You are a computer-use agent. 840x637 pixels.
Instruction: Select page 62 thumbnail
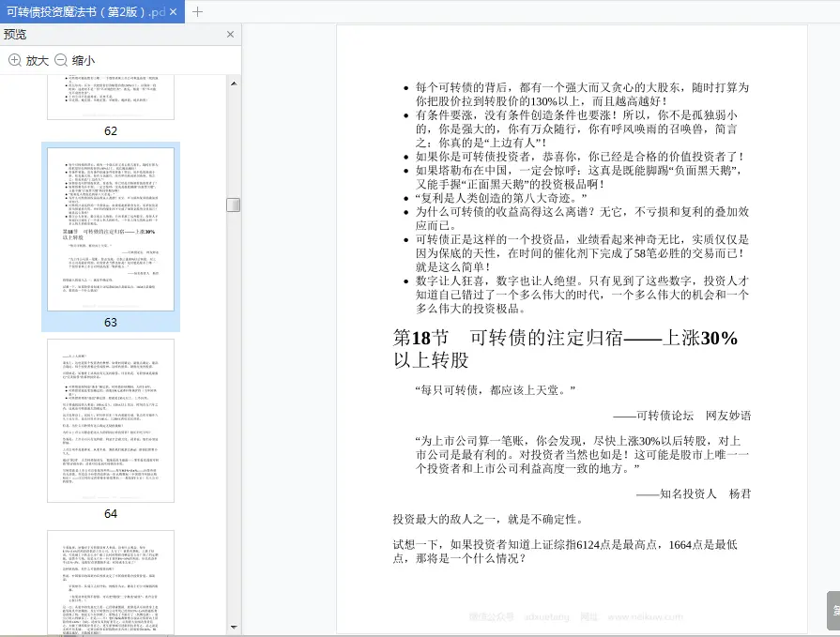click(x=111, y=97)
